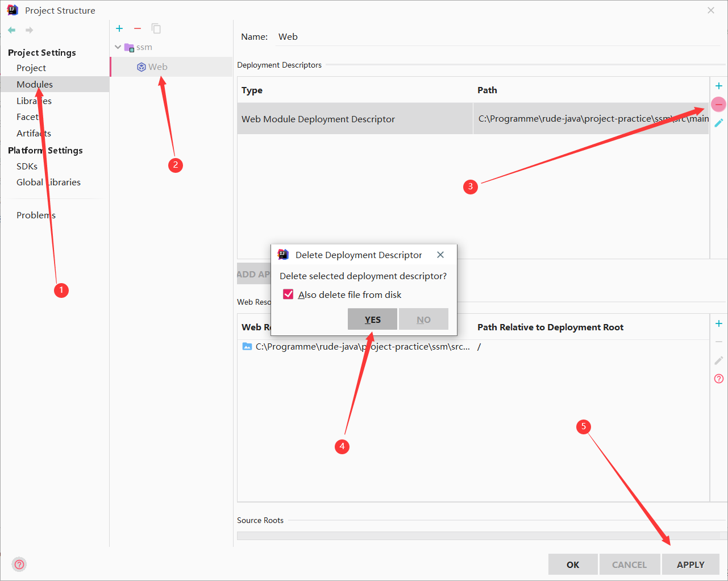Open the SDKs platform settings
The height and width of the screenshot is (581, 728).
click(x=27, y=166)
